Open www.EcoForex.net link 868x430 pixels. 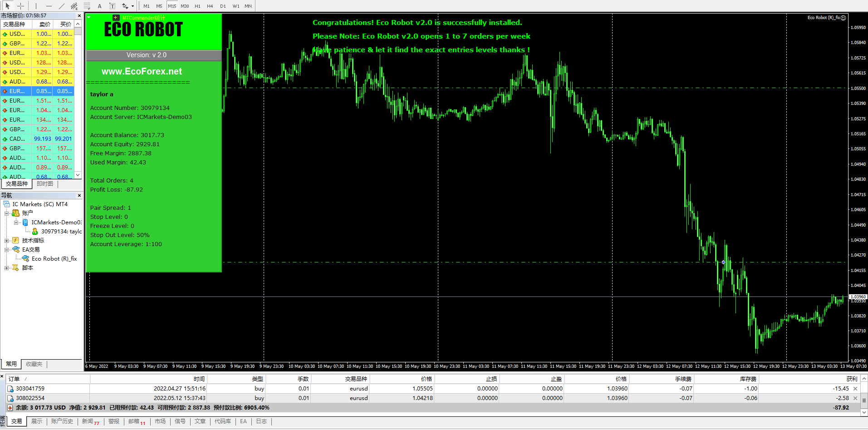pyautogui.click(x=142, y=71)
